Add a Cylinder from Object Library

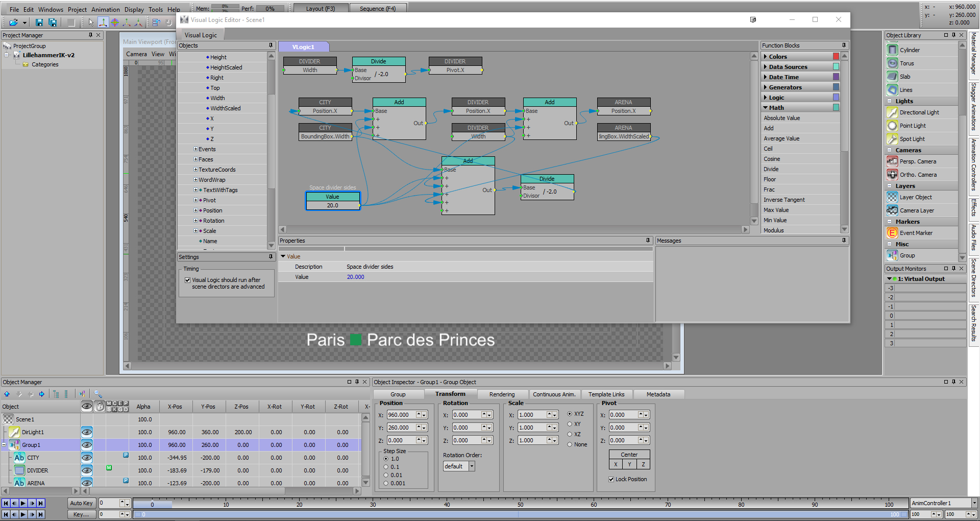coord(910,50)
